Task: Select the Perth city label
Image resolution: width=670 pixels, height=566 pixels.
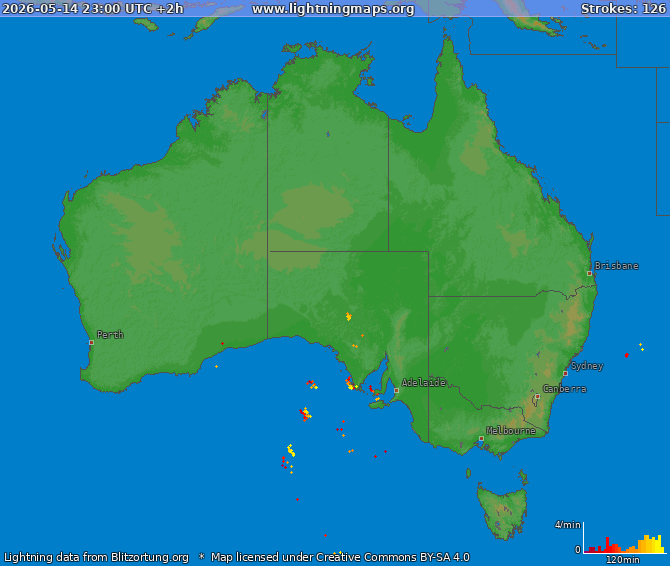Action: coord(110,334)
